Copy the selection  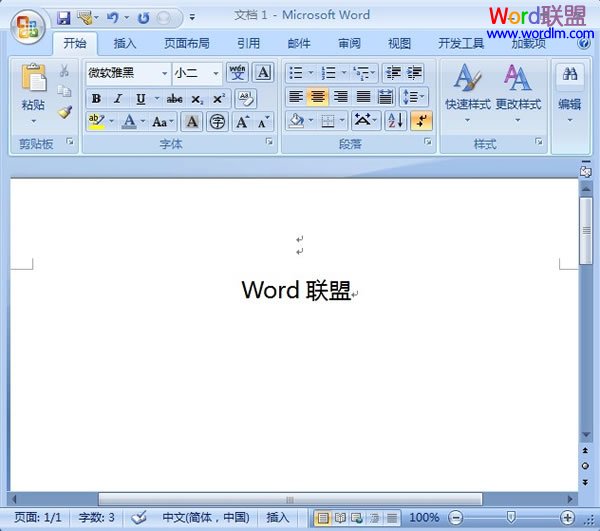click(x=64, y=91)
